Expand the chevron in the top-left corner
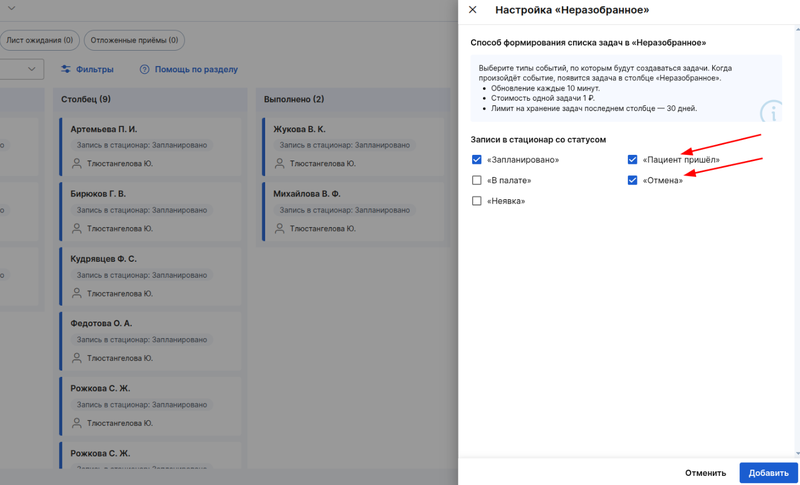Screen dimensions: 800x485 point(11,8)
